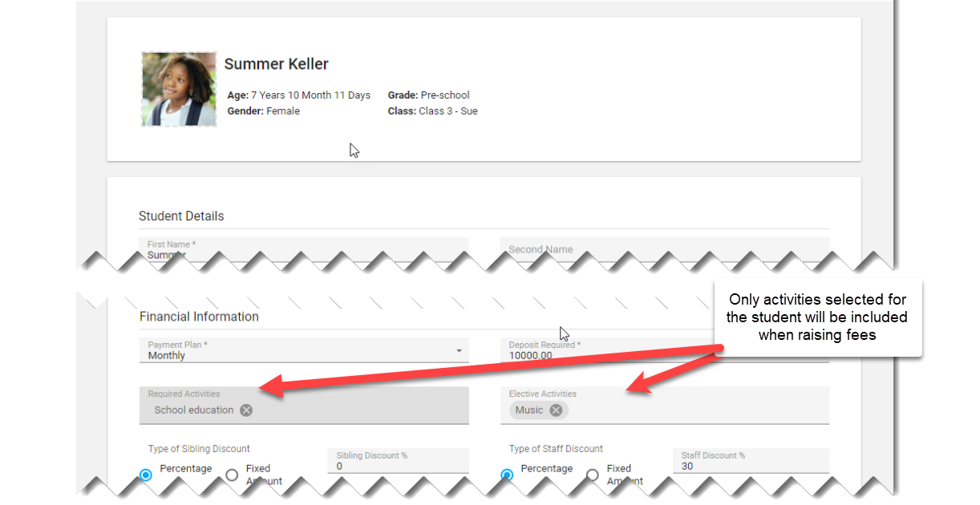Open the Payment Plan dropdown arrow

click(x=459, y=351)
